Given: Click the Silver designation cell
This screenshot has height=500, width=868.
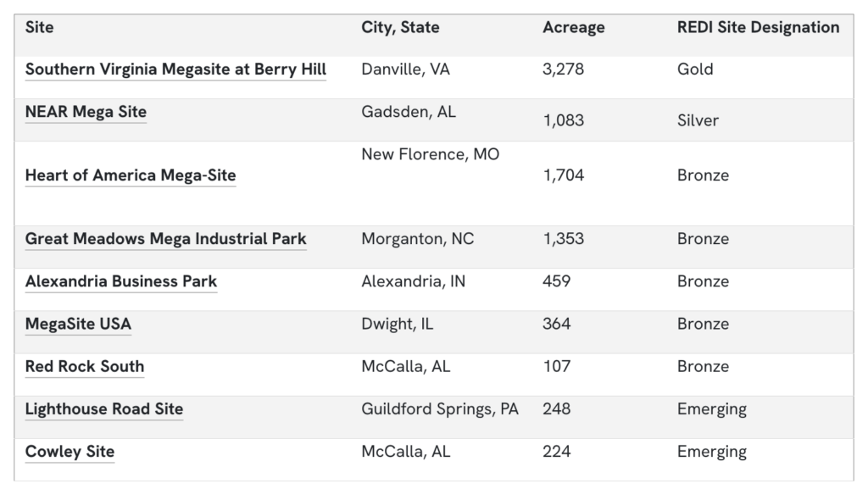Looking at the screenshot, I should click(x=698, y=120).
